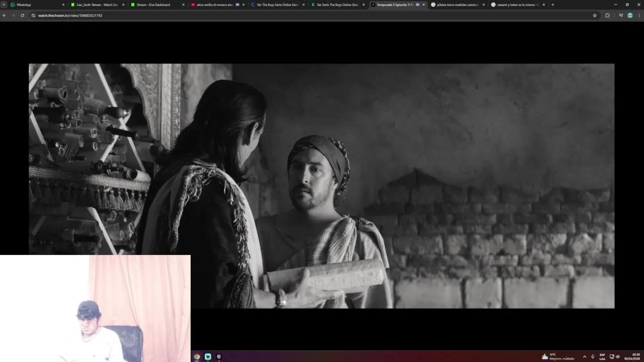This screenshot has height=362, width=644.
Task: Mute the 'atico emilio el romano' tab audio
Action: point(237,5)
